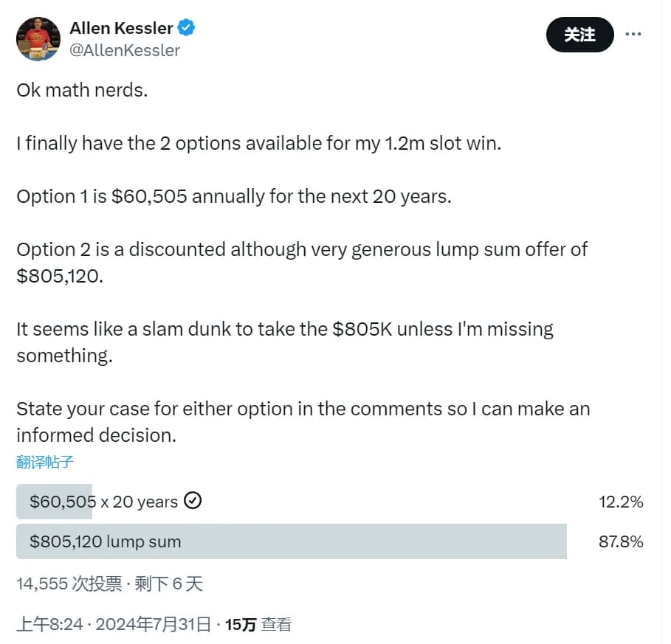The height and width of the screenshot is (644, 671).
Task: Select the $805,120 lump sum poll option
Action: (x=106, y=541)
